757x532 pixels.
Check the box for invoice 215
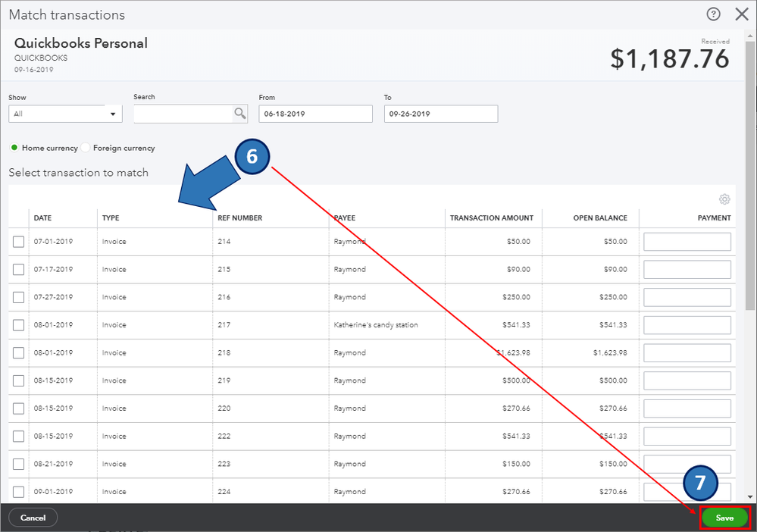pos(18,269)
